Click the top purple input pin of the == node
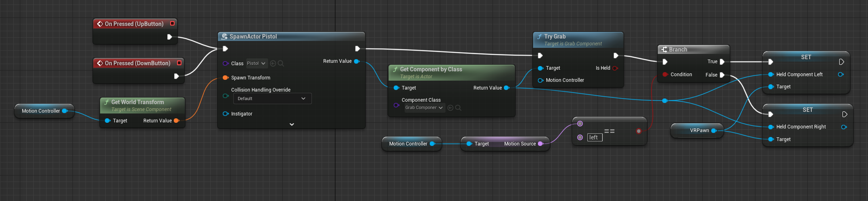This screenshot has height=201, width=868. (x=580, y=124)
